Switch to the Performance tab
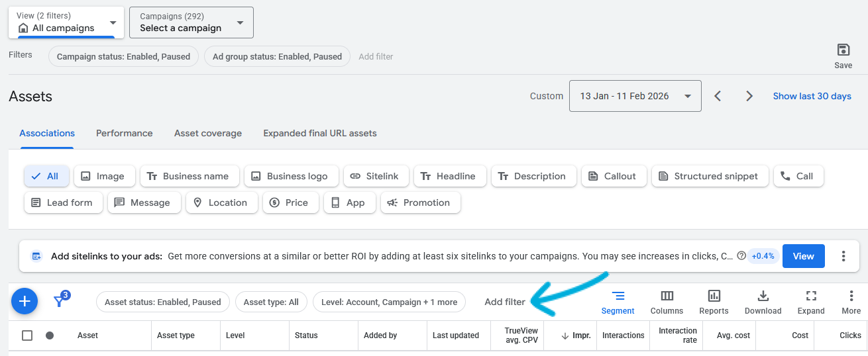This screenshot has width=868, height=356. (x=124, y=133)
